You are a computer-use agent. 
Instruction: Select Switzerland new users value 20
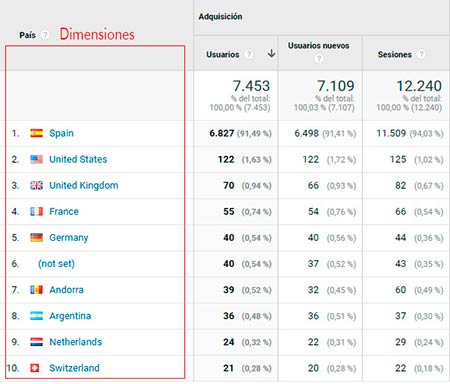[x=313, y=368]
